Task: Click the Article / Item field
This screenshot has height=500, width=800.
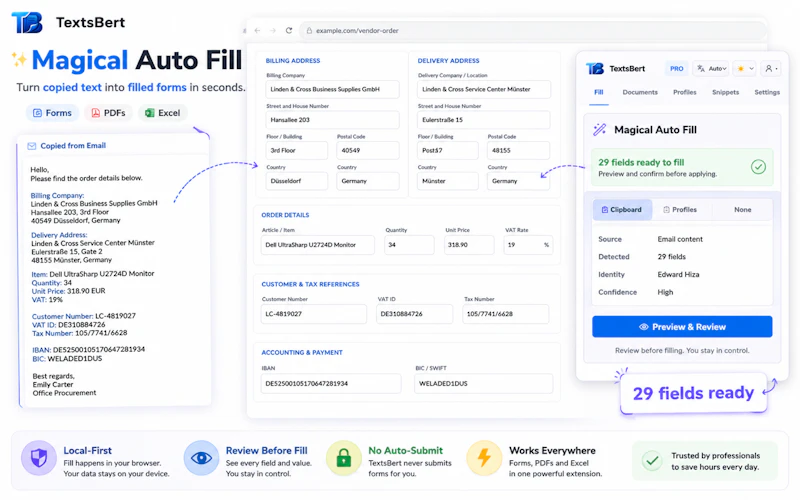Action: click(317, 245)
